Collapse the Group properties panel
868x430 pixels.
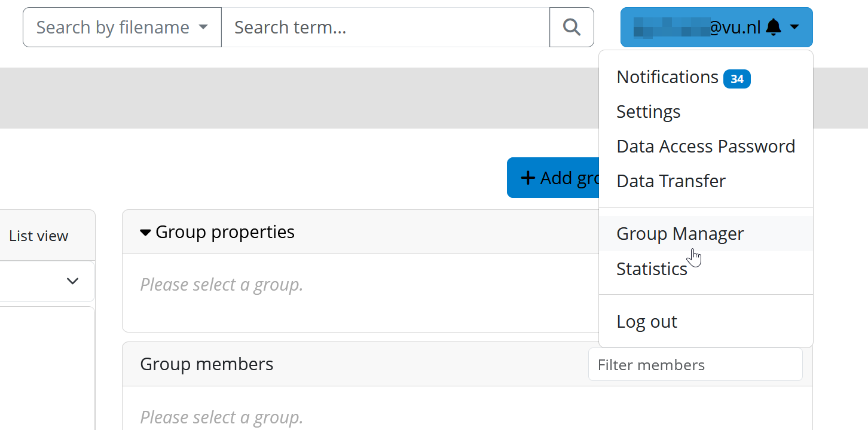[145, 232]
